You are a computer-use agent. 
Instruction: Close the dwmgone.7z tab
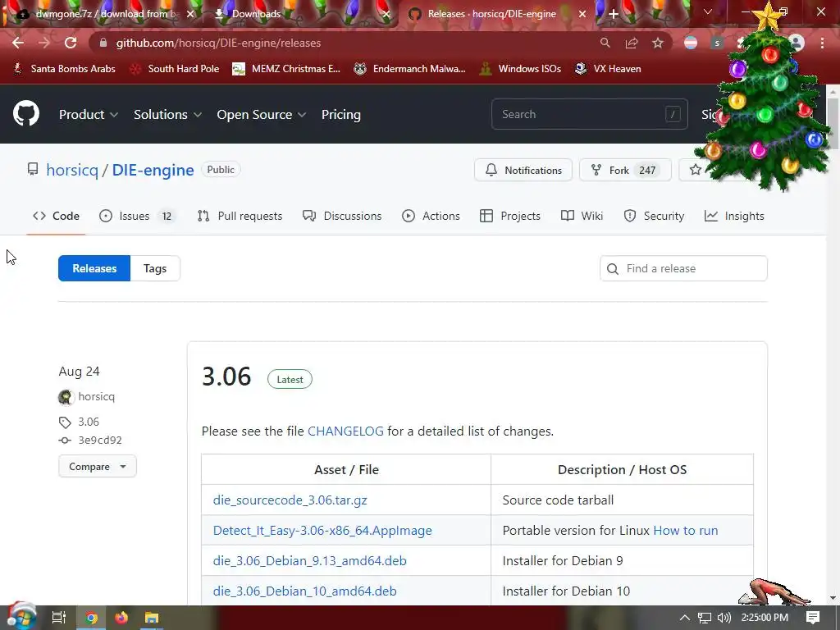pyautogui.click(x=190, y=14)
